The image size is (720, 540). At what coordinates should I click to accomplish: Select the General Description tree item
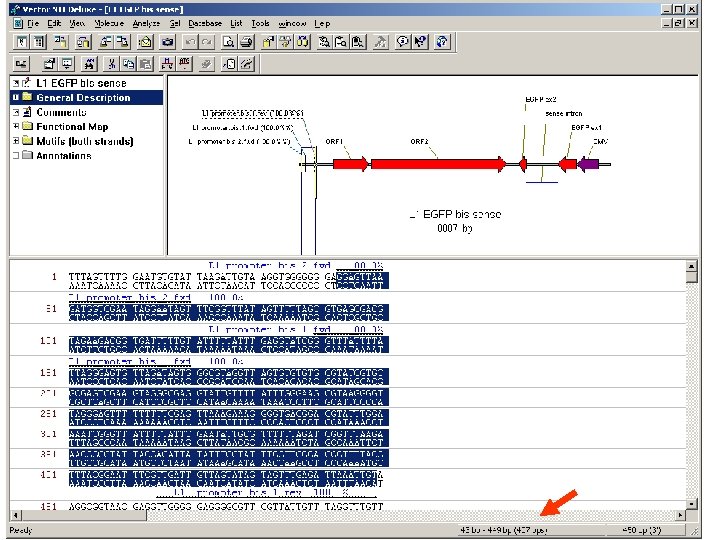point(83,97)
